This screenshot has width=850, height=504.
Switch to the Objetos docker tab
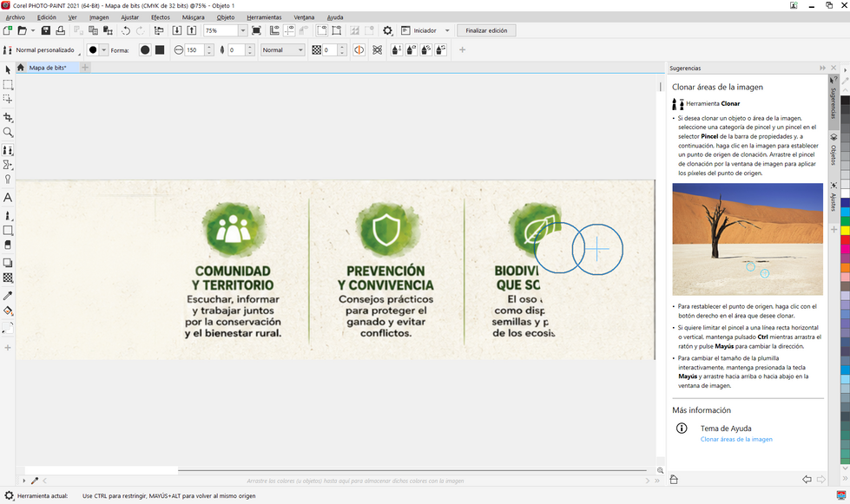834,150
